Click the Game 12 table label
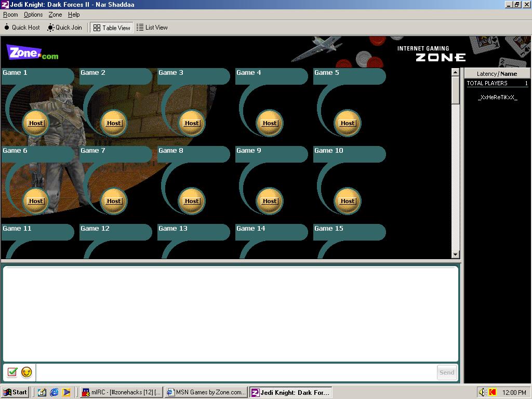532x399 pixels. 95,229
